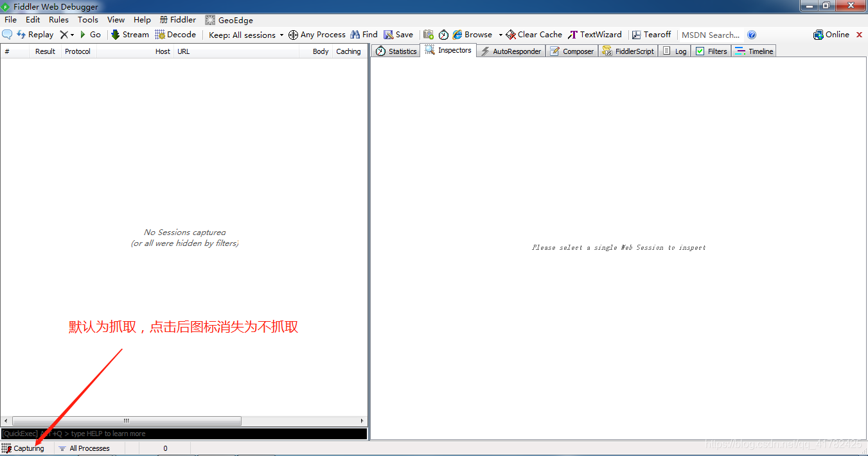Viewport: 868px width, 456px height.
Task: Replay the selected sessions
Action: tap(35, 35)
